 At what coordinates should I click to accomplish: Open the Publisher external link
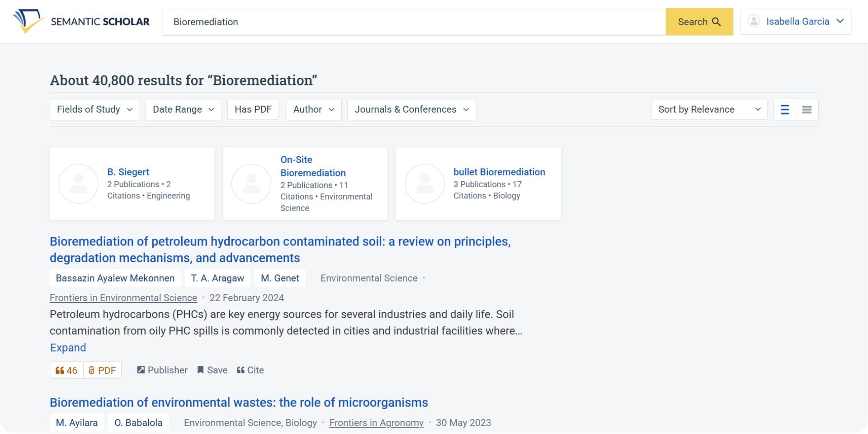pos(162,370)
